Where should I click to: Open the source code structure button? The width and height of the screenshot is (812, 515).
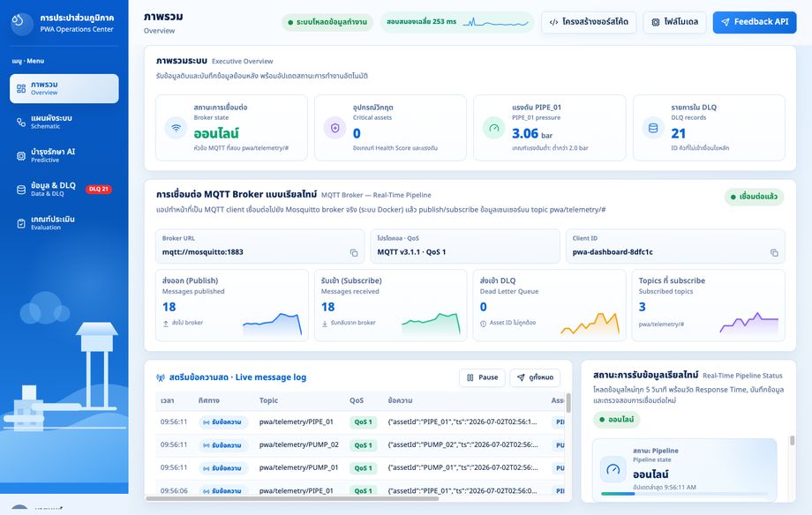[x=589, y=22]
